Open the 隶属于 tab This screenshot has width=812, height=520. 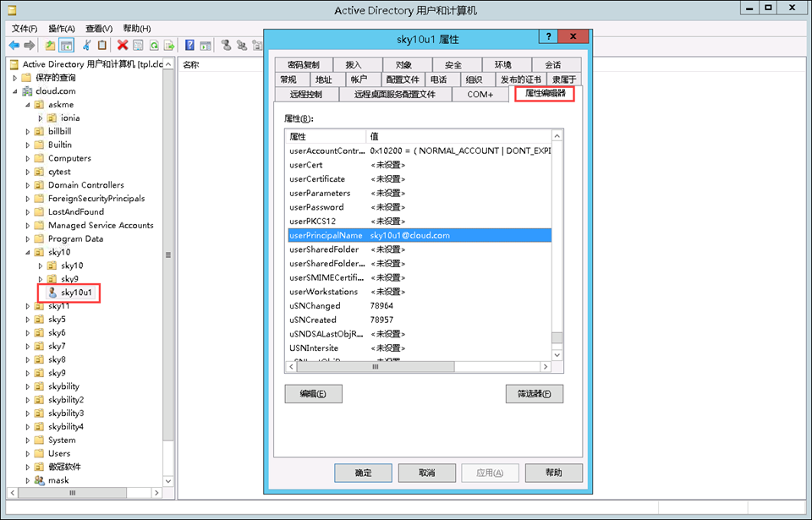pos(564,79)
